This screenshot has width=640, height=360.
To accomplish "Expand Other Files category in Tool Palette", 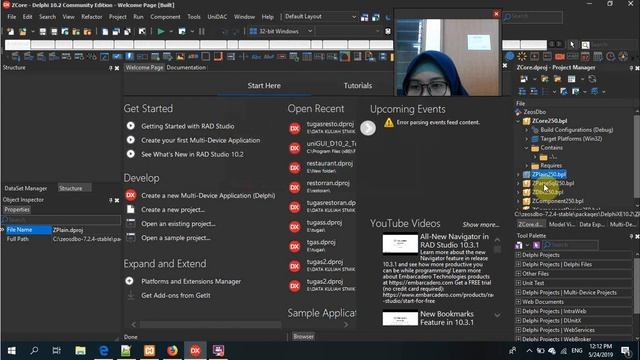I will click(518, 274).
